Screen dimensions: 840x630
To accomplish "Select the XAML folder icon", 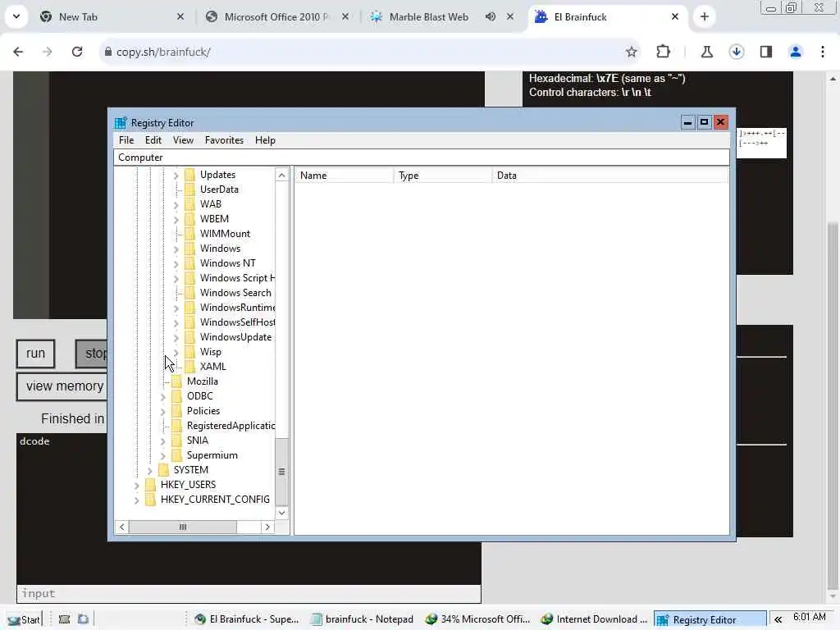I will 189,367.
